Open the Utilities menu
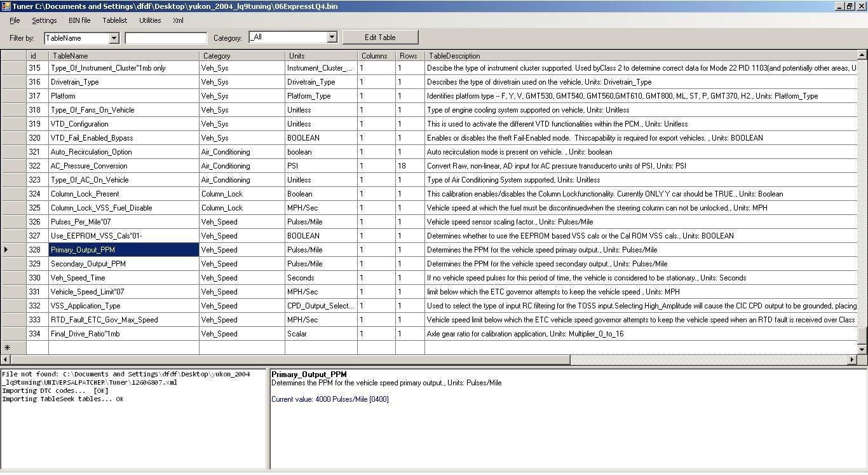Viewport: 868px width, 475px height. 150,20
